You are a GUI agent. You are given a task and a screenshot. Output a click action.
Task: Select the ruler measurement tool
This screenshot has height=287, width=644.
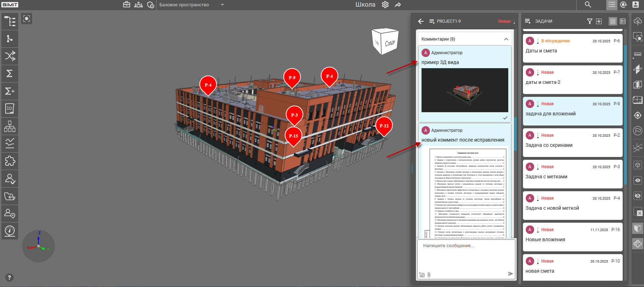(x=638, y=54)
